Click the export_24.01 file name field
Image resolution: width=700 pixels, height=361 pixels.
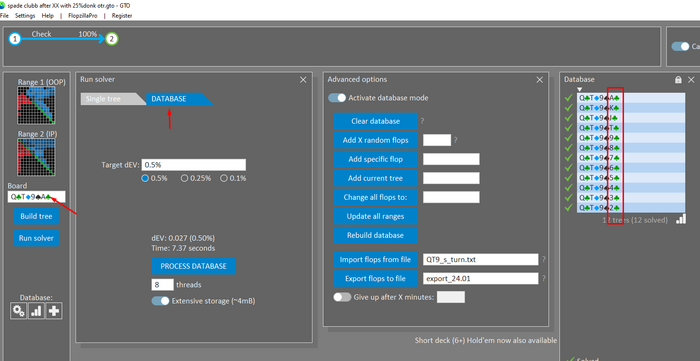tap(481, 278)
